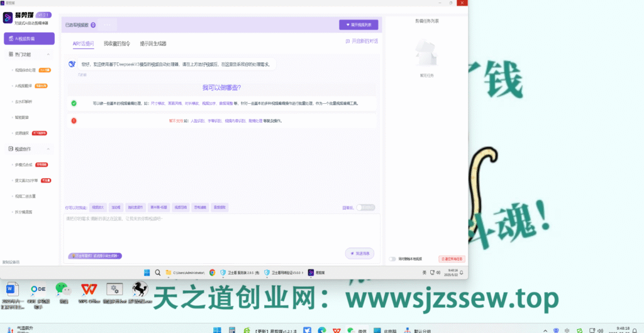
Task: Click the DeepSeek assistant avatar icon
Action: tap(72, 64)
